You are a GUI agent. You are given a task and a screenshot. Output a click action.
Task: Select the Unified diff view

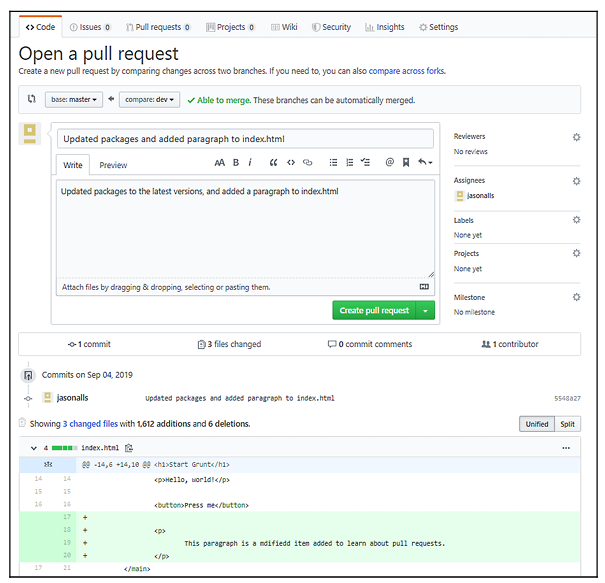pos(537,424)
